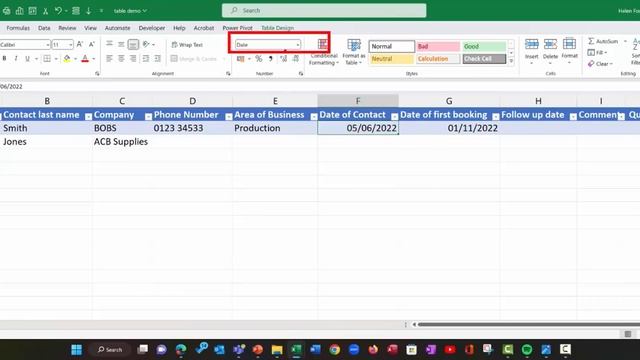
Task: Open the Date number format dropdown
Action: pyautogui.click(x=298, y=44)
